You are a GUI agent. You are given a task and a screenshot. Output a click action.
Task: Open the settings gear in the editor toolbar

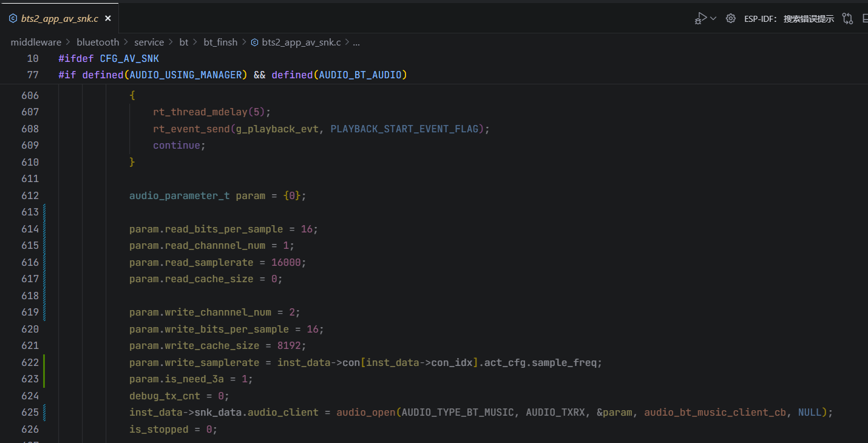click(x=731, y=18)
